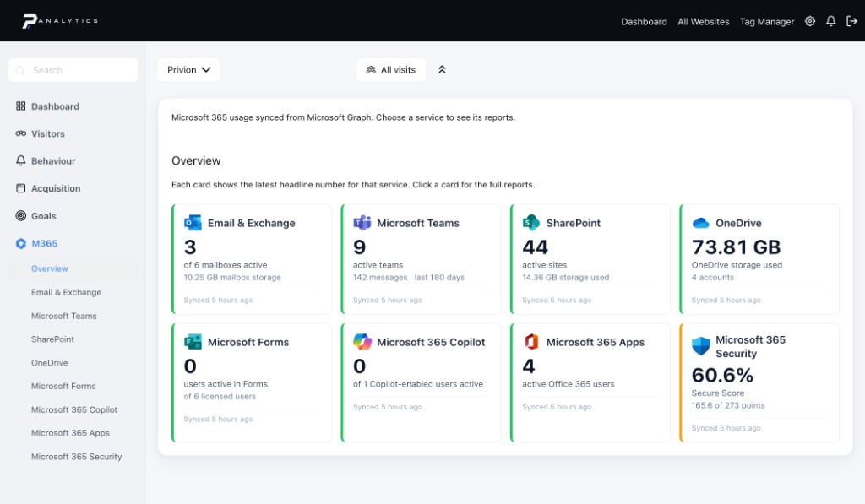Click '142 messages · last 180 days' text

(x=409, y=278)
